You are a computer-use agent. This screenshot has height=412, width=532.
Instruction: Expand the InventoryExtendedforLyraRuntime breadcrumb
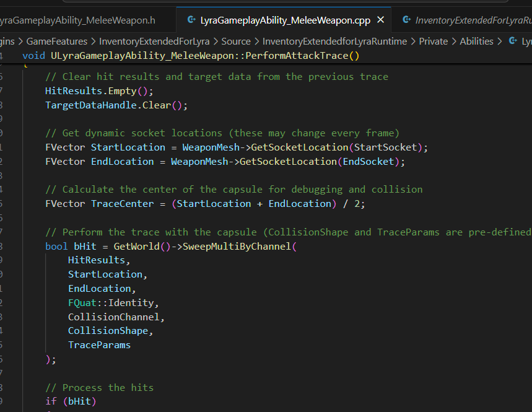(334, 42)
